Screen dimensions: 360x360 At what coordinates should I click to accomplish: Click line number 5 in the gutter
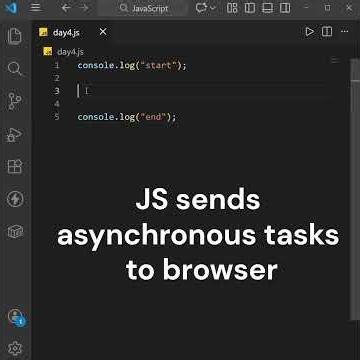[x=57, y=117]
